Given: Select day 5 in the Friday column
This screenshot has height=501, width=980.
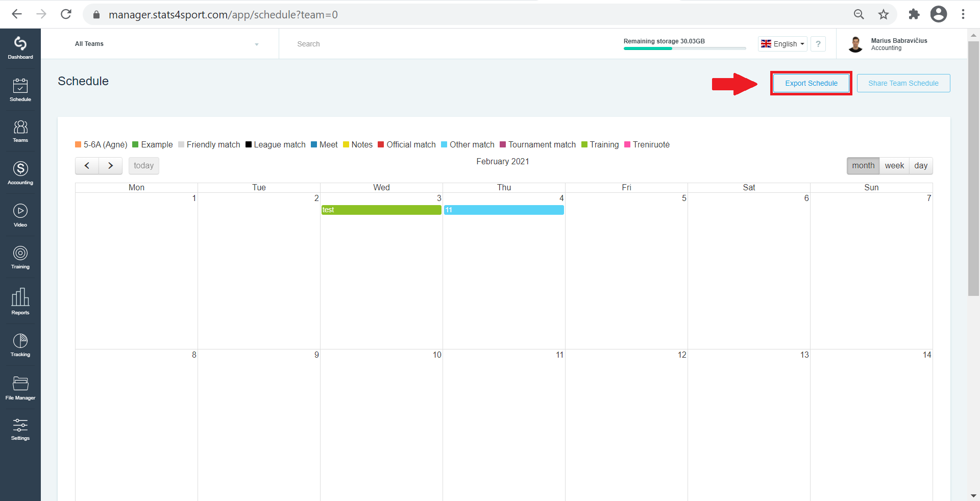Looking at the screenshot, I should (x=684, y=198).
